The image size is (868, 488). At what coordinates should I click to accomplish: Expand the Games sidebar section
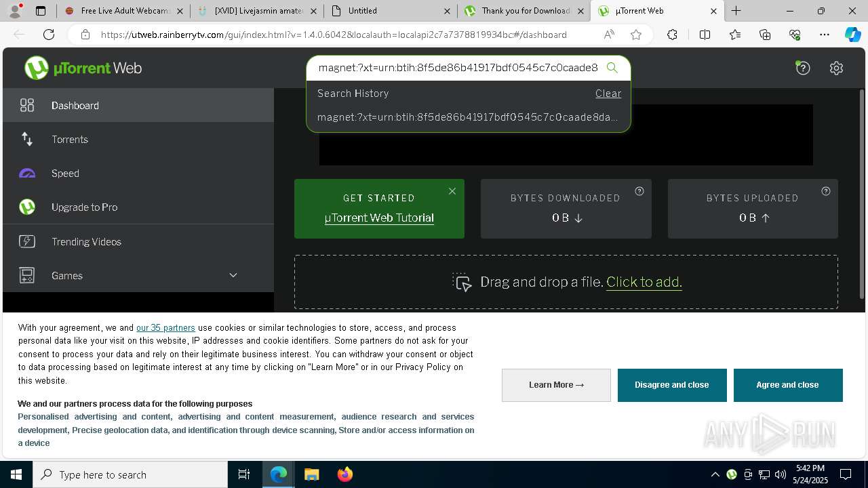point(233,275)
